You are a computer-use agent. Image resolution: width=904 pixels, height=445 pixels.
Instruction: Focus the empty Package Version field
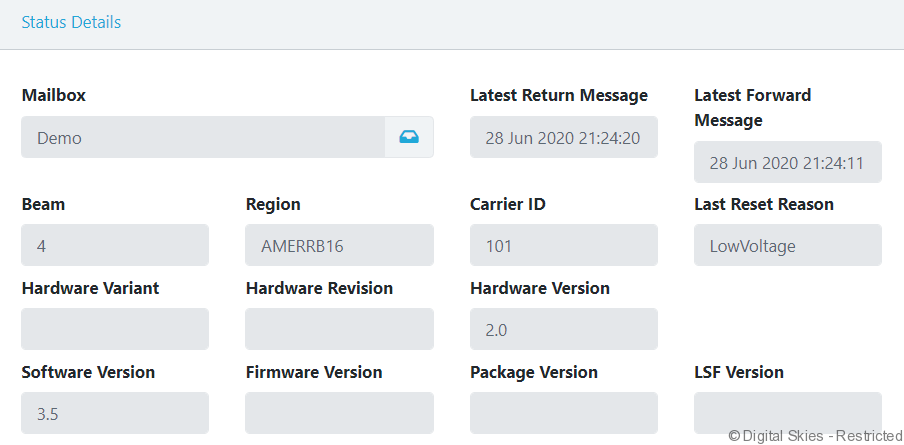564,413
